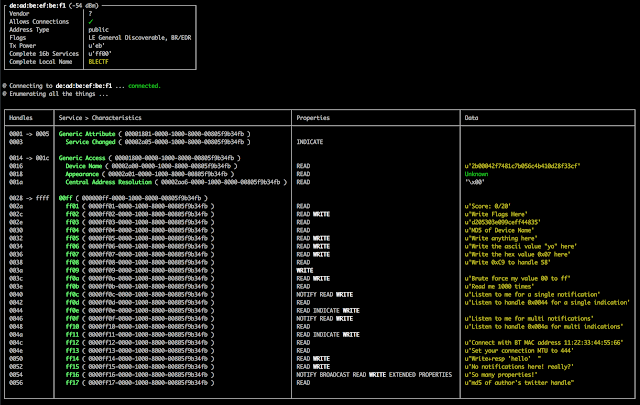The image size is (640, 405).
Task: Click the 'ff06' characteristic
Action: tap(72, 246)
